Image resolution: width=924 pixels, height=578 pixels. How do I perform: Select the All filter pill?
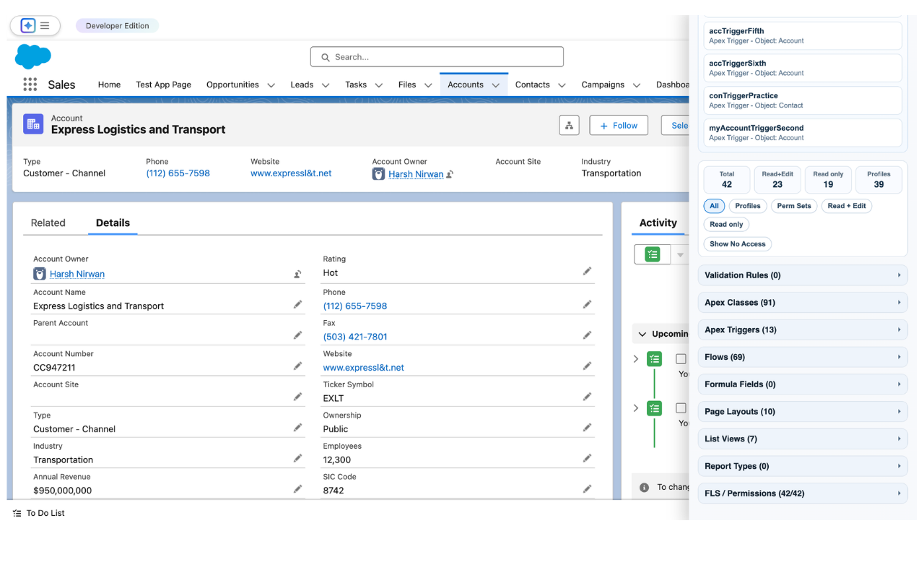714,206
